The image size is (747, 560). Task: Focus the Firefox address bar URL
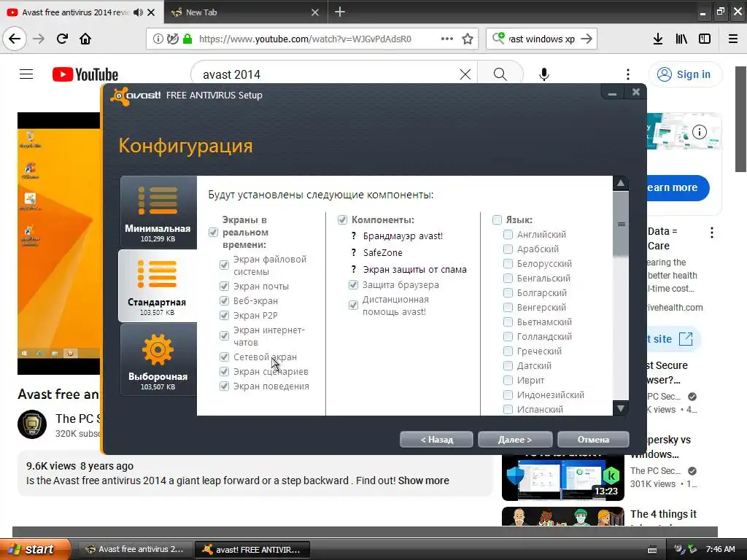[305, 39]
